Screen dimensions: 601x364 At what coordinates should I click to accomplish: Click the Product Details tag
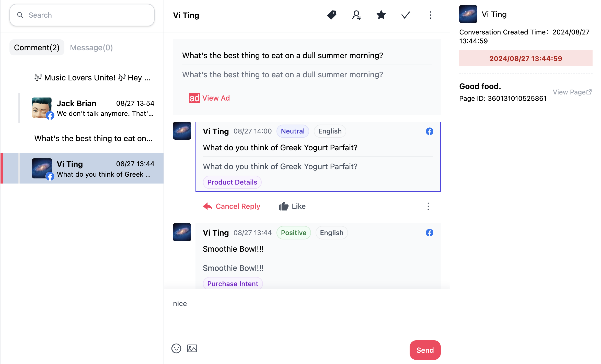pyautogui.click(x=232, y=182)
